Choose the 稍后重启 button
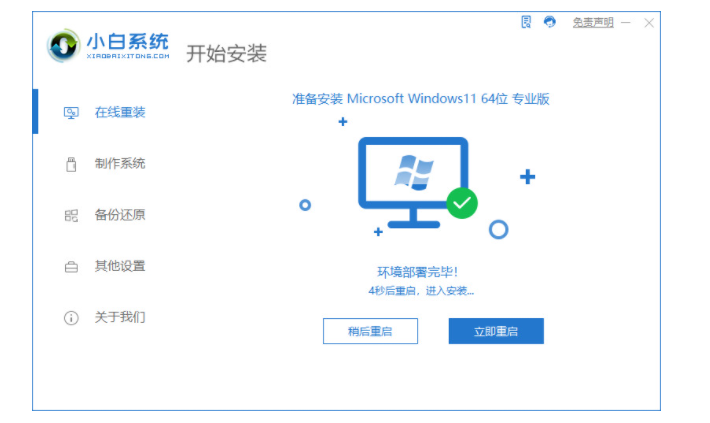Image resolution: width=710 pixels, height=423 pixels. pos(370,331)
